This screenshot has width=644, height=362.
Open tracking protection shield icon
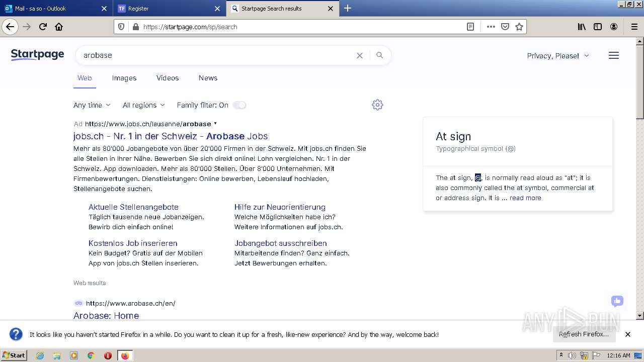pos(121,27)
